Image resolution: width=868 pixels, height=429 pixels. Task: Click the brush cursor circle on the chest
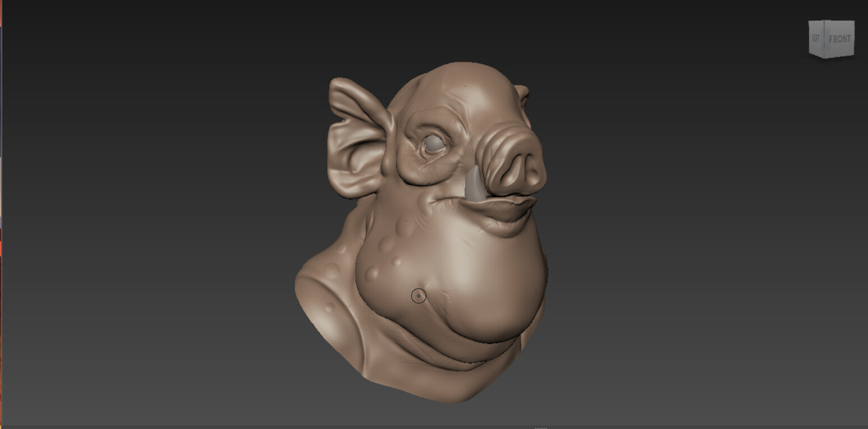pyautogui.click(x=419, y=295)
